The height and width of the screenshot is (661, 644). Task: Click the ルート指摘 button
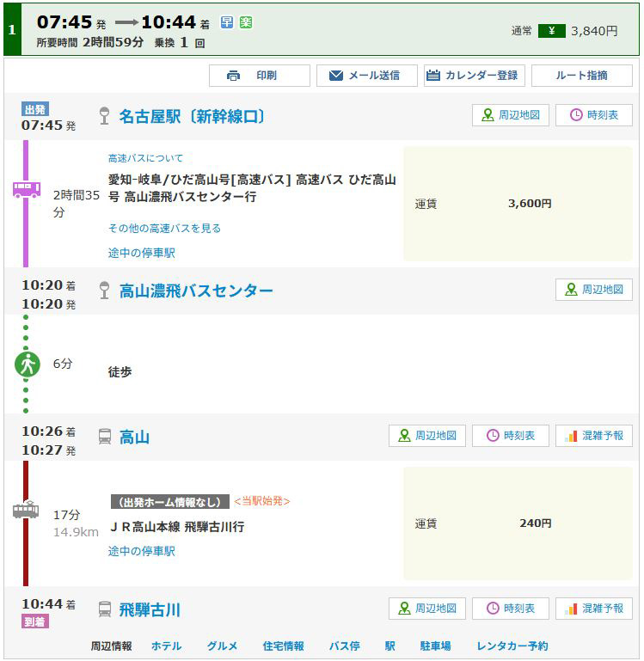(x=581, y=76)
